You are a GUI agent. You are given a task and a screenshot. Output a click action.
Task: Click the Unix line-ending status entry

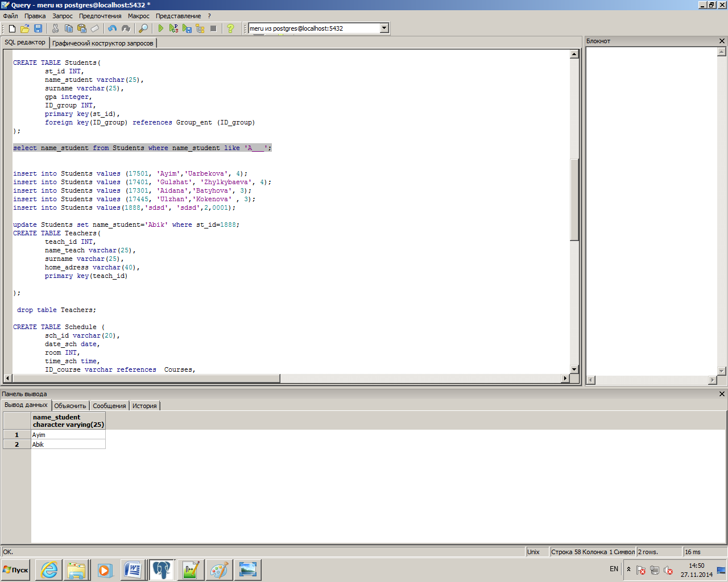(537, 552)
